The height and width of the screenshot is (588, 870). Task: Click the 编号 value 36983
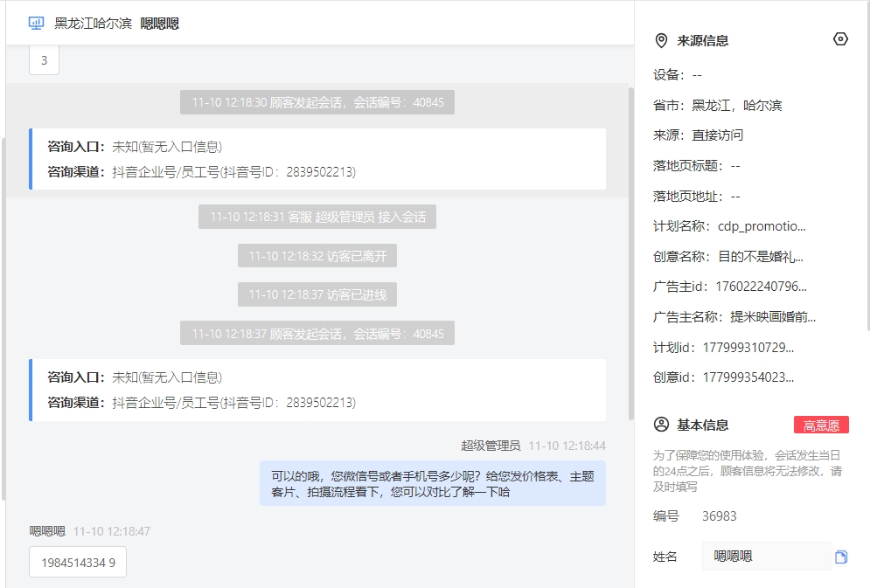click(720, 516)
